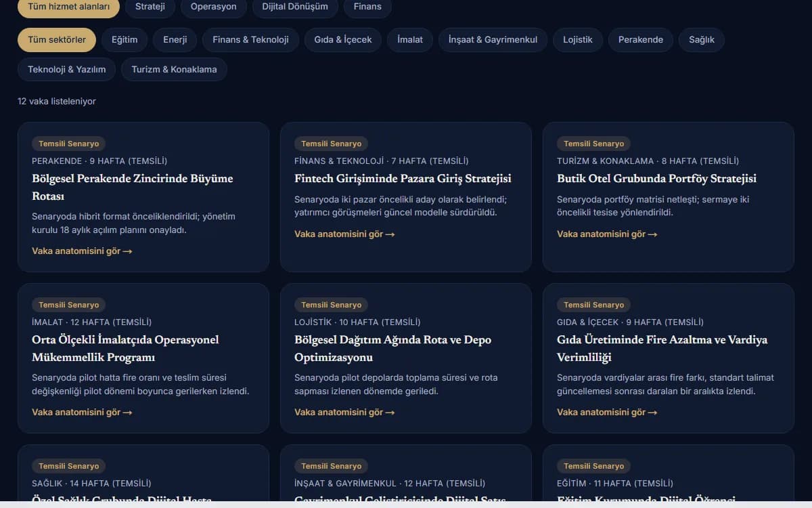Screen dimensions: 812x508
Task: Filter by İnşaat & Gayrimenkul sector
Action: point(493,40)
